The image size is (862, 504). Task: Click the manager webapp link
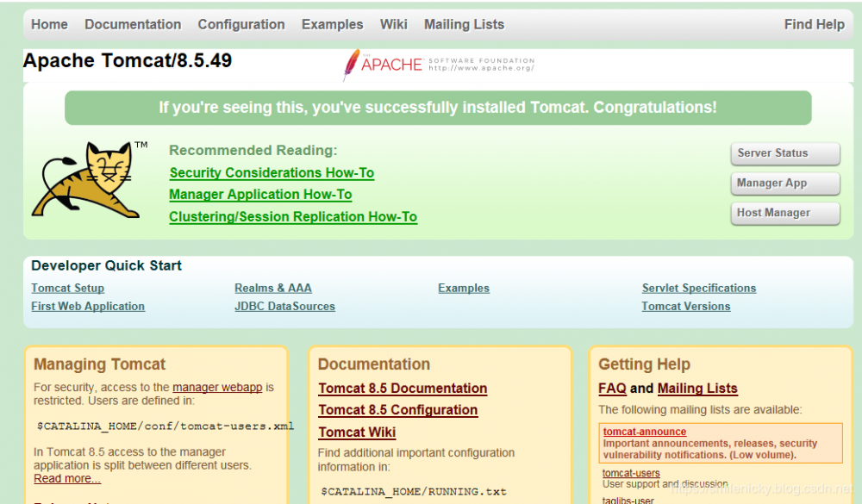[217, 387]
